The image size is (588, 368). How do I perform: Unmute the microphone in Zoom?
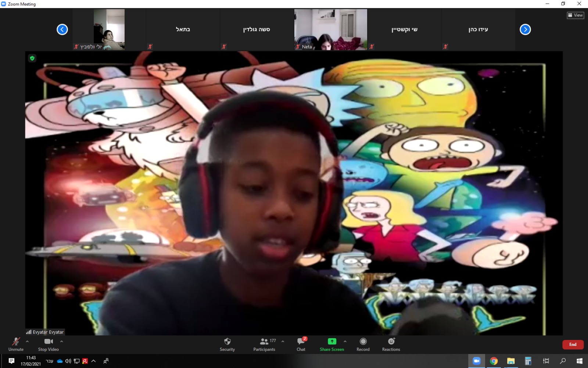click(x=16, y=344)
